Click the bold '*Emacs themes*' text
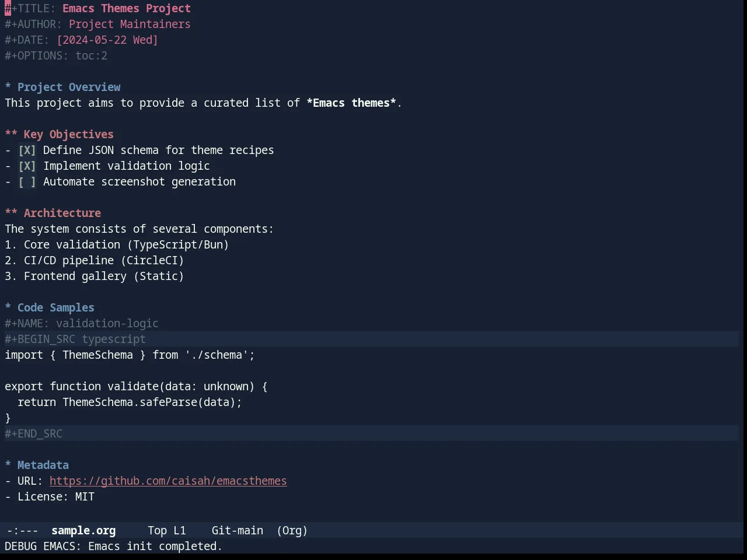Image resolution: width=747 pixels, height=560 pixels. [351, 103]
